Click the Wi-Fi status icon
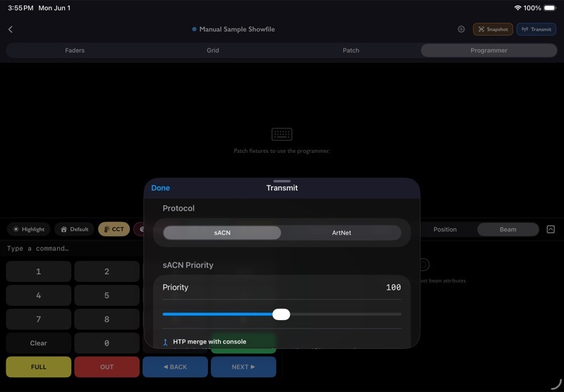564x392 pixels. tap(517, 8)
